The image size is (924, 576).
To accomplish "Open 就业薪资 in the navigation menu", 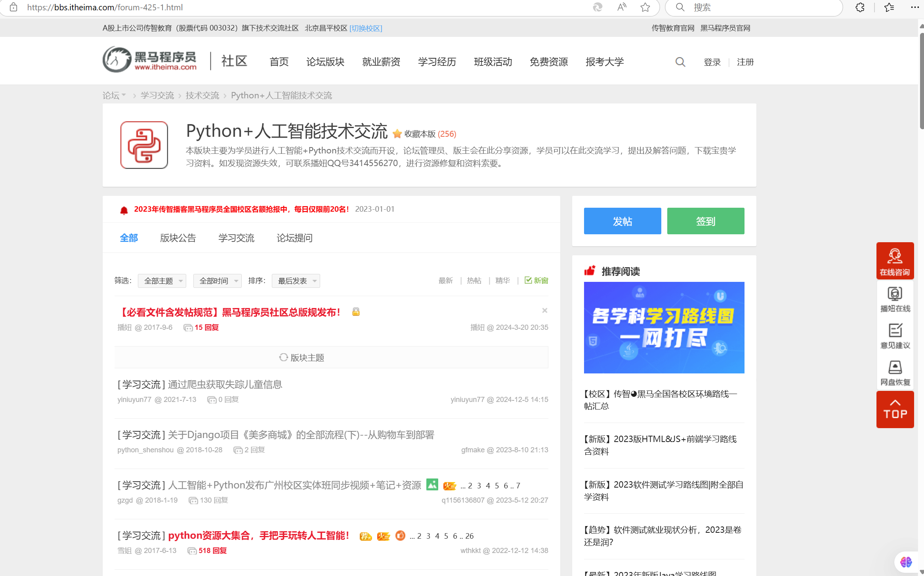I will pos(381,62).
